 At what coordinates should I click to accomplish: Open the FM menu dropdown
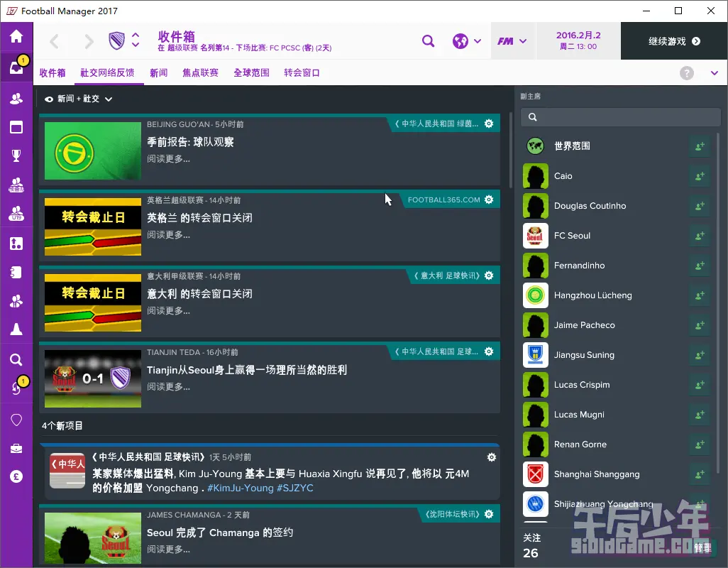coord(512,41)
